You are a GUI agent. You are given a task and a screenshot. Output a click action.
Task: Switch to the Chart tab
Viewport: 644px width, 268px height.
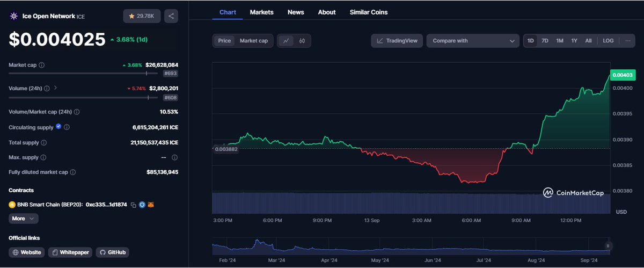228,12
